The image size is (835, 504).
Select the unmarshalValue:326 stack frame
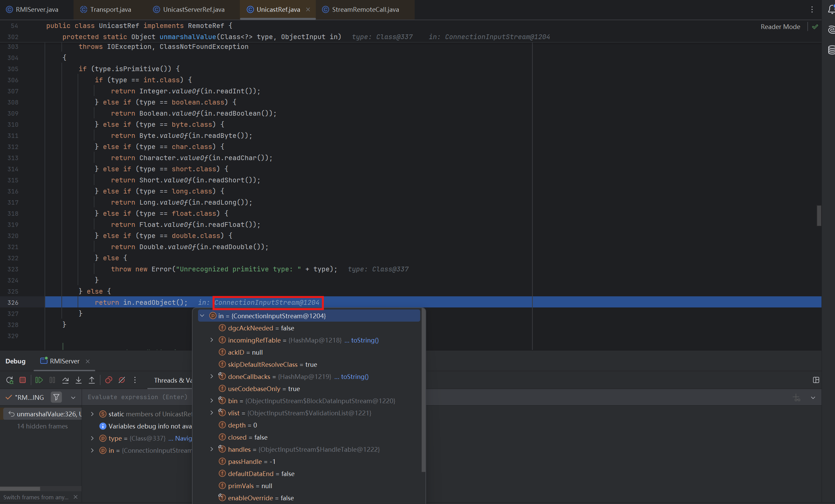click(43, 414)
